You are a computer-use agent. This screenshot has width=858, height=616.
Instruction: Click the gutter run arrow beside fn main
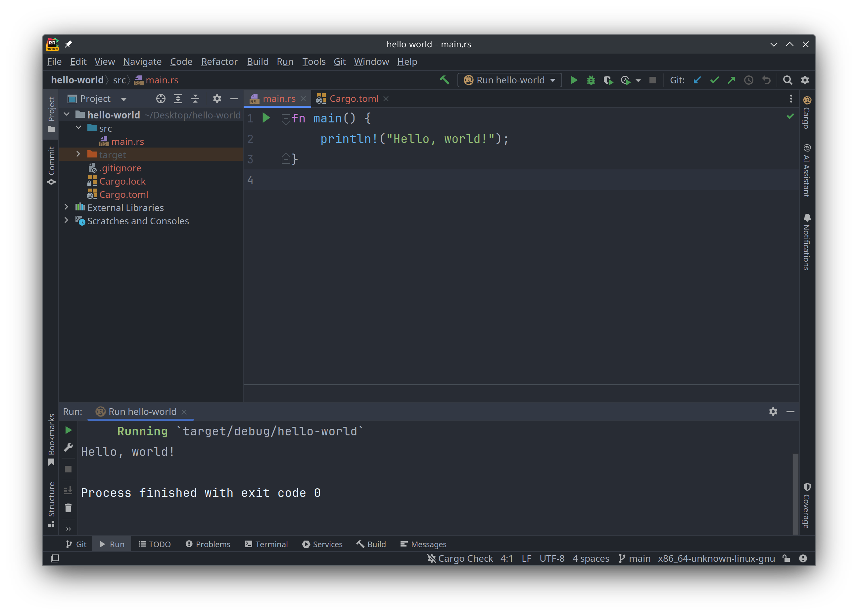pos(266,118)
